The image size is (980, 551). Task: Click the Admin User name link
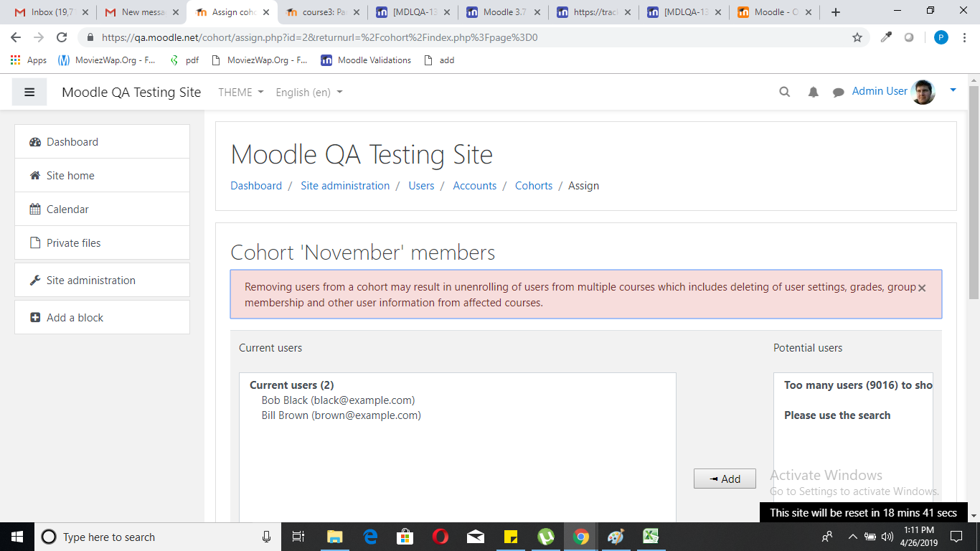point(880,91)
